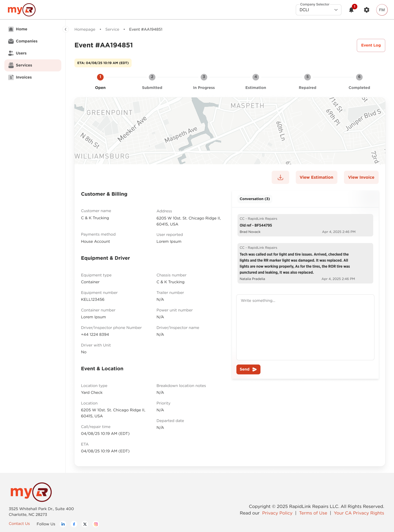Click the View Estimation button

[316, 177]
